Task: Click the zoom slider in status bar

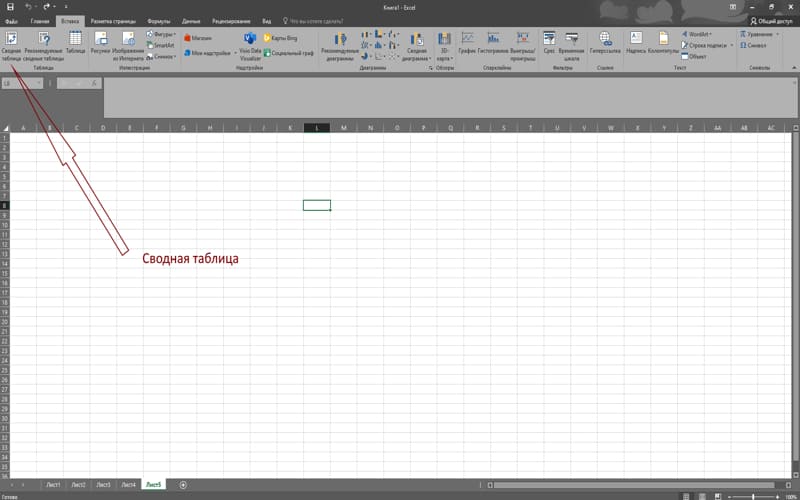Action: [x=753, y=496]
